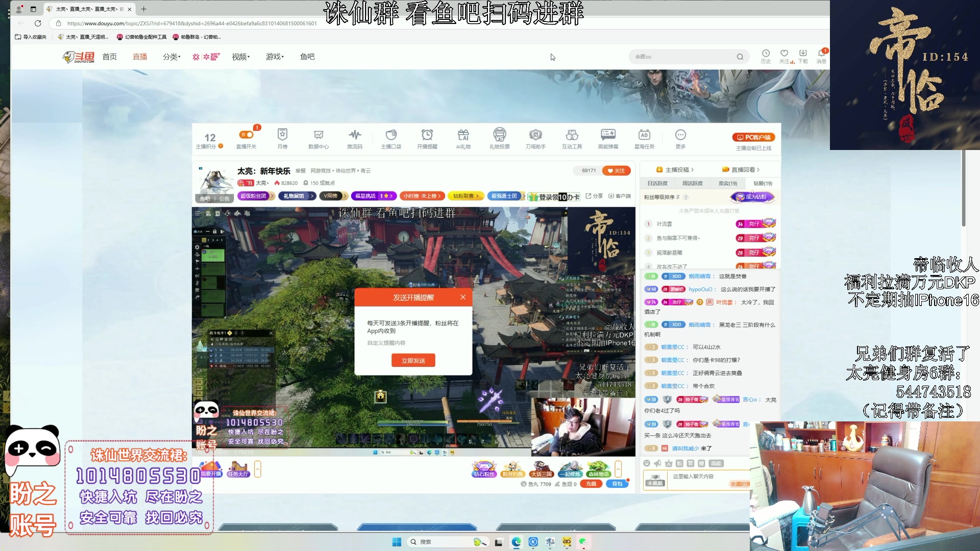Click the 充值 recharge button
This screenshot has width=980, height=551.
(591, 484)
